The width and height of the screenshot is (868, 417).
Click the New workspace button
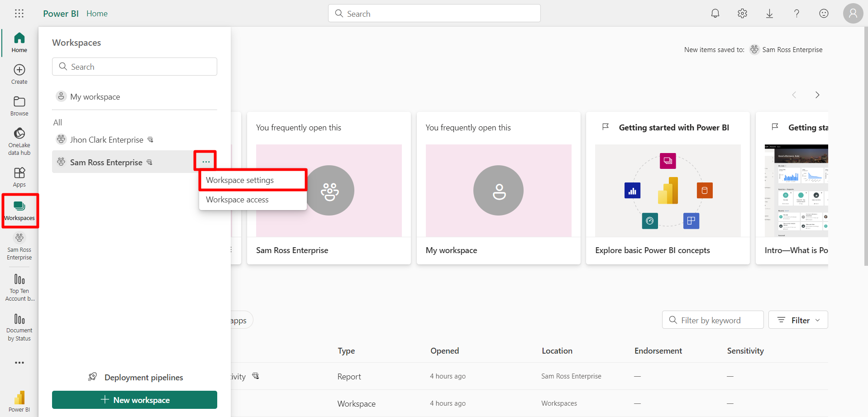[134, 400]
